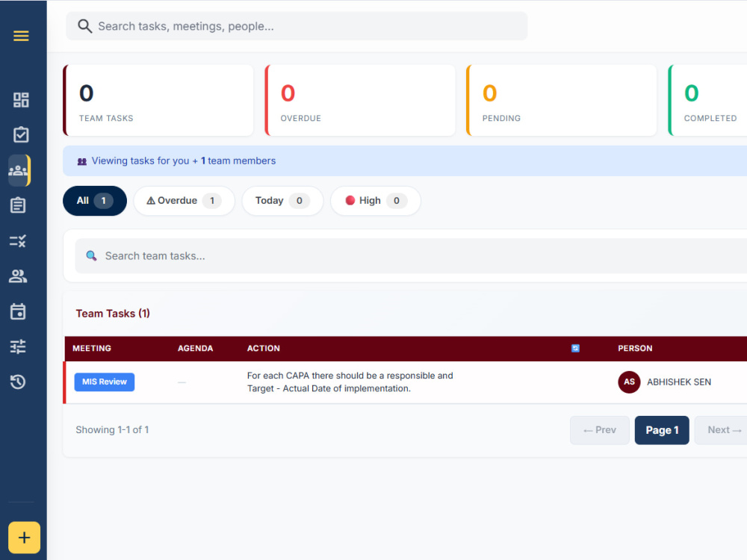Viewport: 747px width, 560px height.
Task: Open the dashboard grid icon
Action: pyautogui.click(x=21, y=100)
